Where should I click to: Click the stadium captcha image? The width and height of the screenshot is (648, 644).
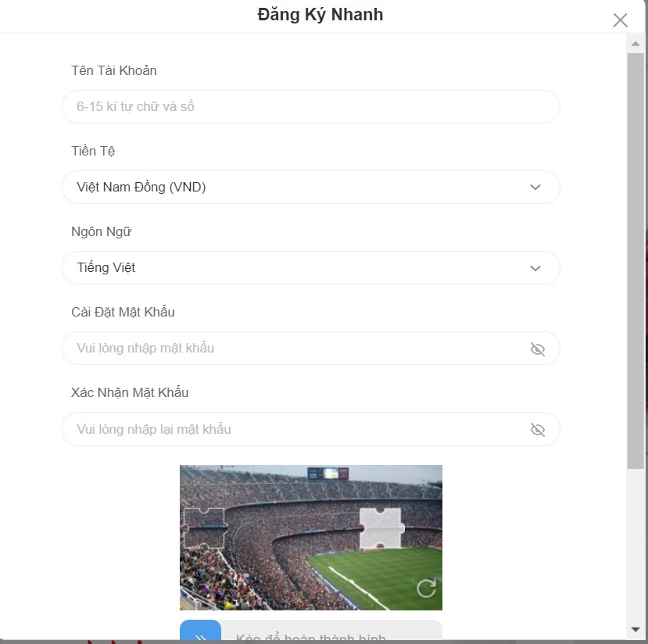coord(311,538)
